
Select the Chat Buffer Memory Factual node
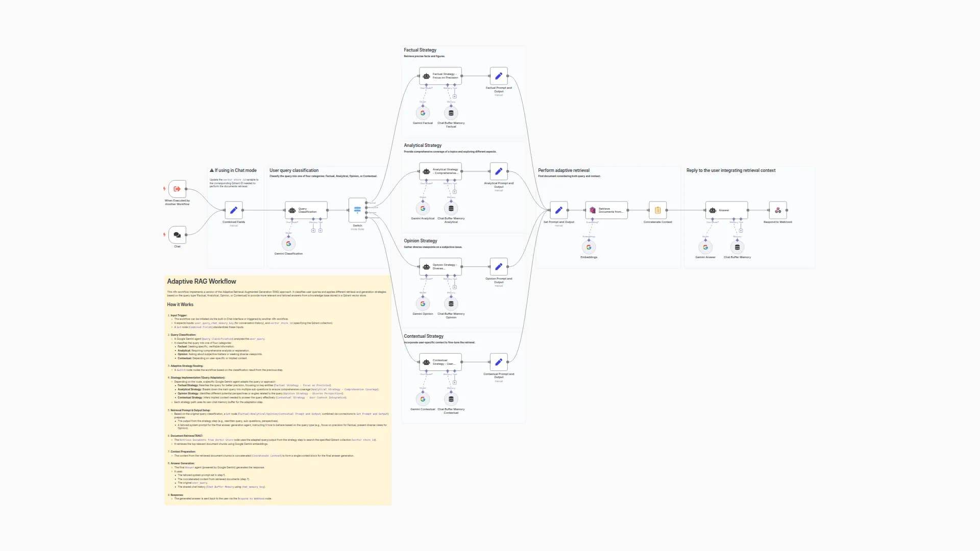451,113
